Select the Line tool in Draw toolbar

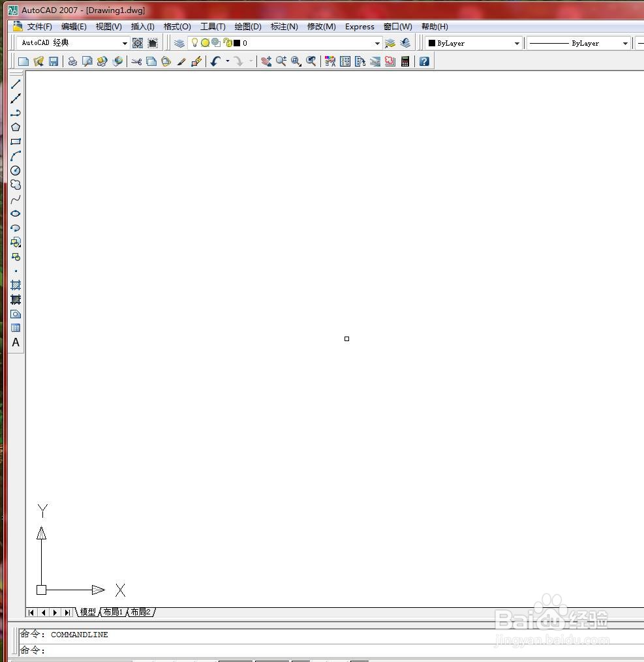16,84
